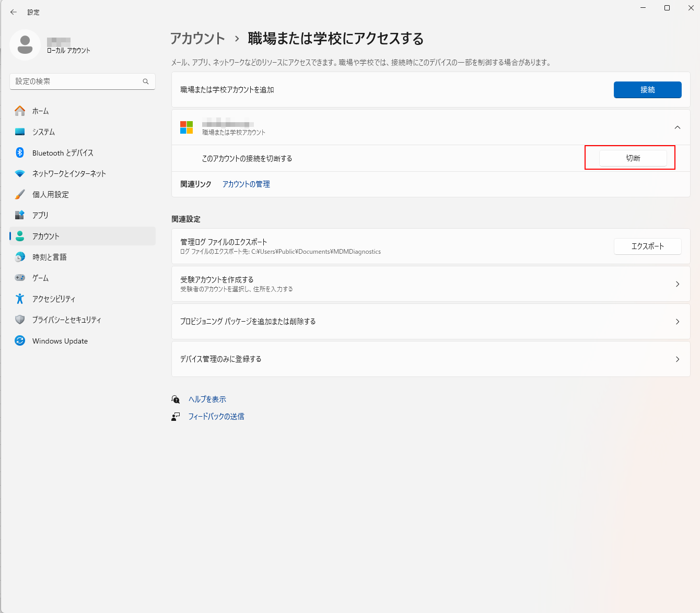Select the 個人用設定 paintbrush icon
This screenshot has width=700, height=613.
coord(20,194)
